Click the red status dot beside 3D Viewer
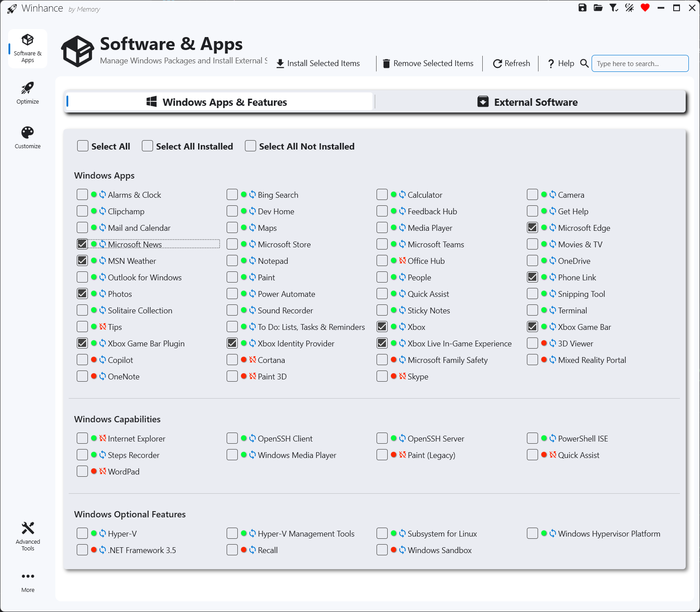 tap(544, 343)
